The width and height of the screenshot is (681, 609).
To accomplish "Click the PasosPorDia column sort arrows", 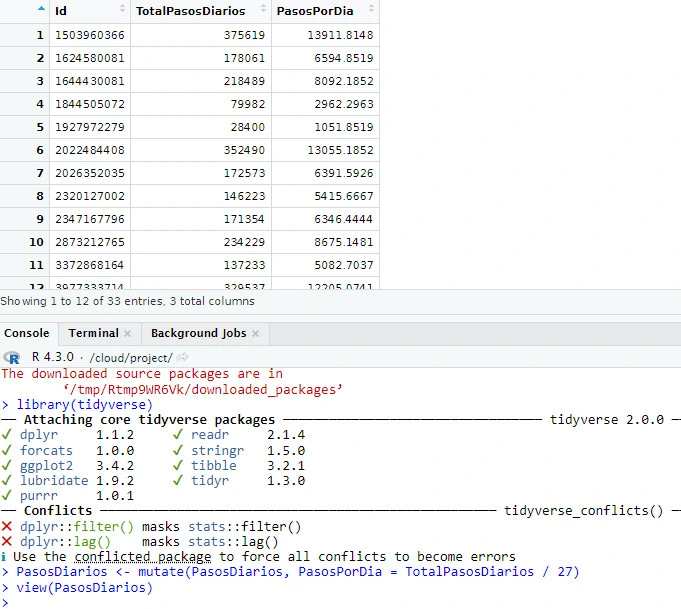I will tap(371, 11).
